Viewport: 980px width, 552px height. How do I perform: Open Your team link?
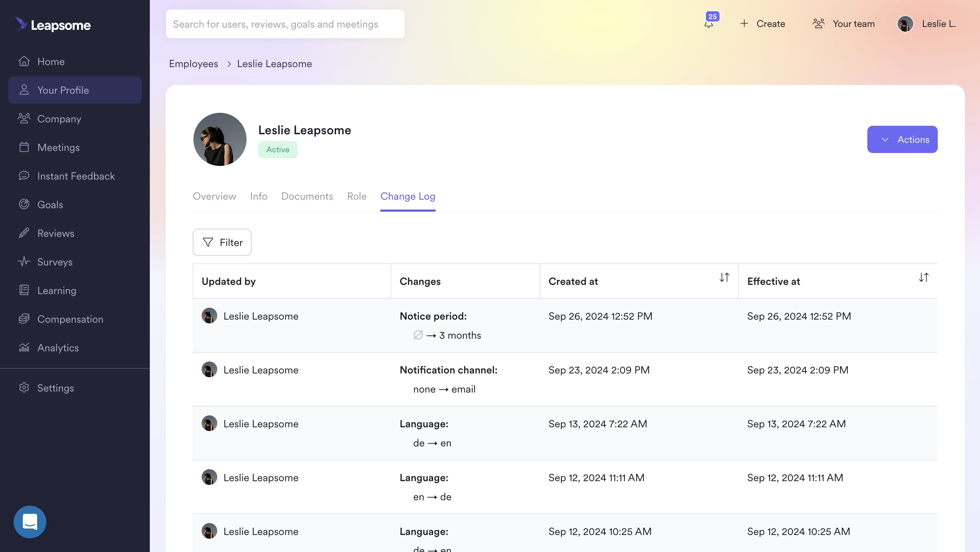click(843, 24)
